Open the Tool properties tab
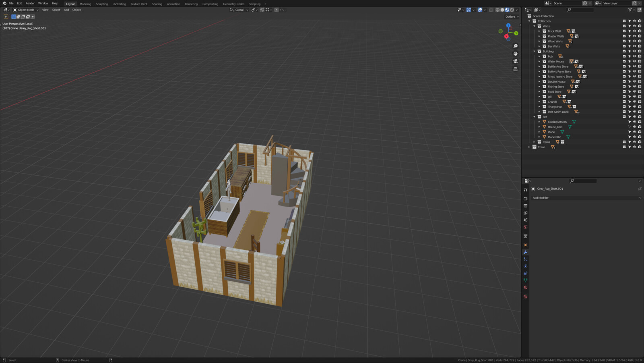The height and width of the screenshot is (363, 644). pyautogui.click(x=525, y=189)
